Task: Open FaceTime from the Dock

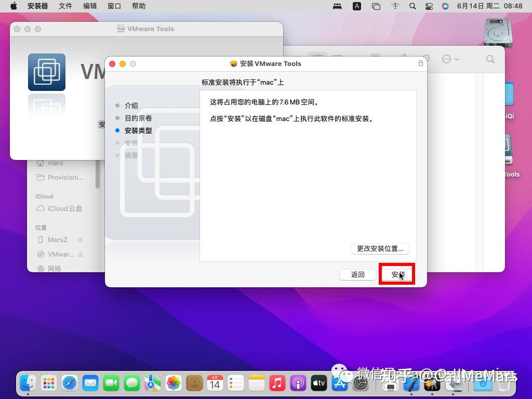Action: pos(111,383)
